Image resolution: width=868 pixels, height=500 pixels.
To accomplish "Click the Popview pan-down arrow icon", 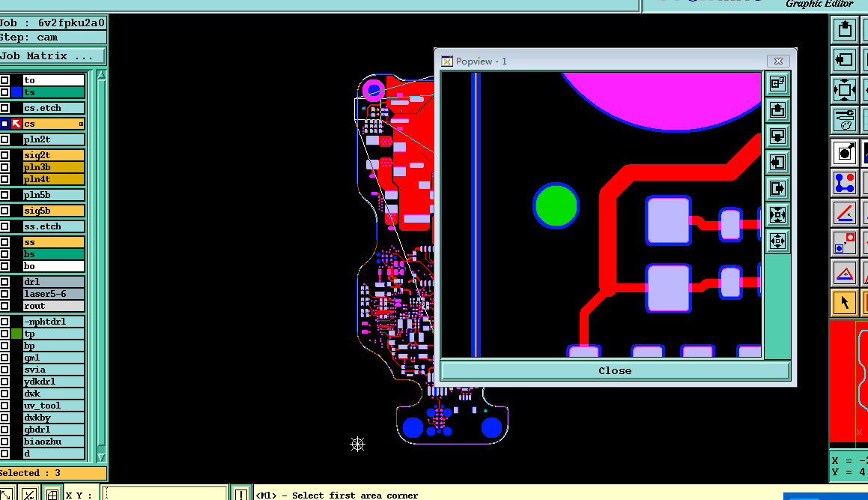I will 777,136.
